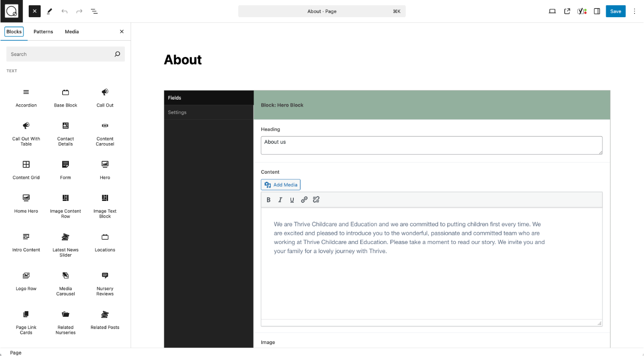Select the Fields tab in block
The height and width of the screenshot is (356, 644).
(209, 98)
